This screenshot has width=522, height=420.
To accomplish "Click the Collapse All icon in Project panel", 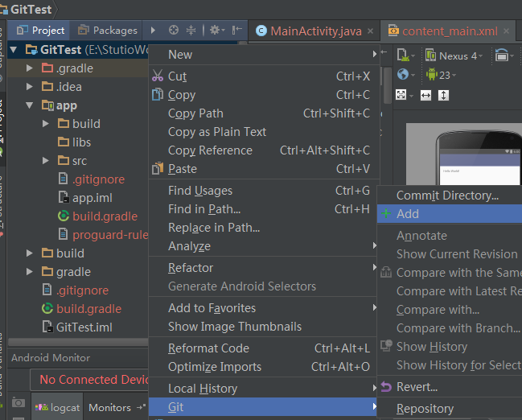I will [191, 31].
